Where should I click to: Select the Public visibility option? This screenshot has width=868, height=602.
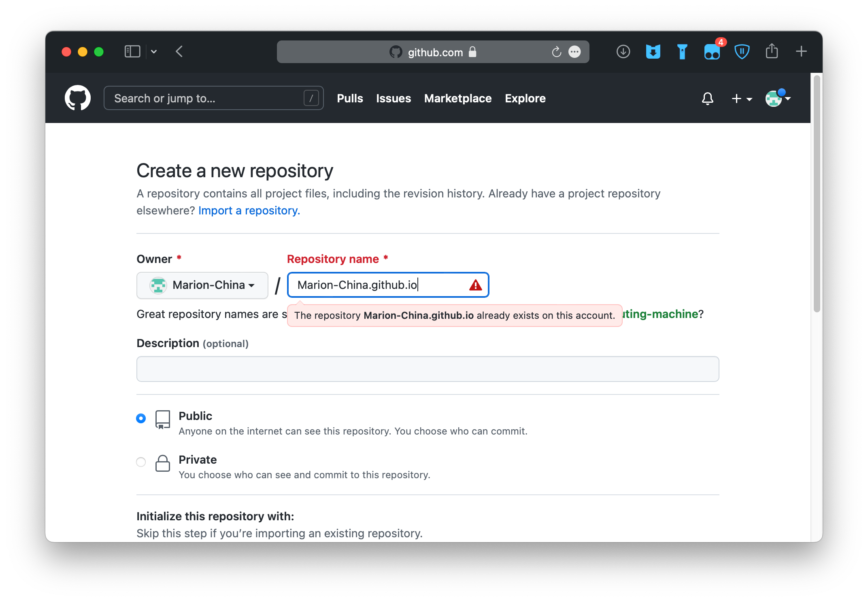(141, 418)
